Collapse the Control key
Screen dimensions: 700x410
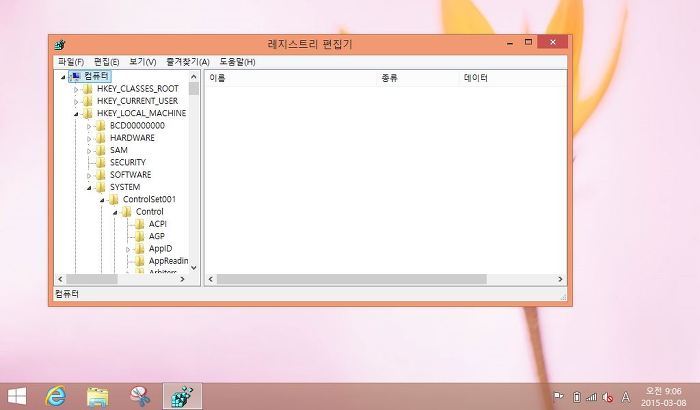pyautogui.click(x=115, y=213)
